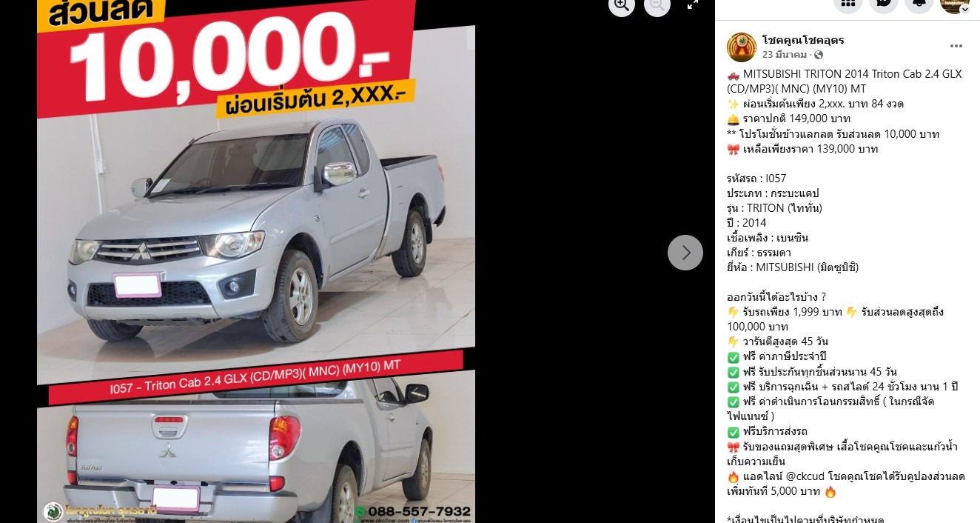Click the public audience globe icon
Image resolution: width=980 pixels, height=523 pixels.
(818, 55)
